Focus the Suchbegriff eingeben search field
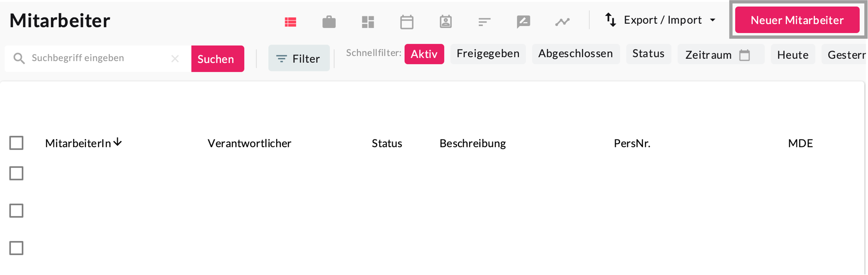868x275 pixels. point(98,58)
